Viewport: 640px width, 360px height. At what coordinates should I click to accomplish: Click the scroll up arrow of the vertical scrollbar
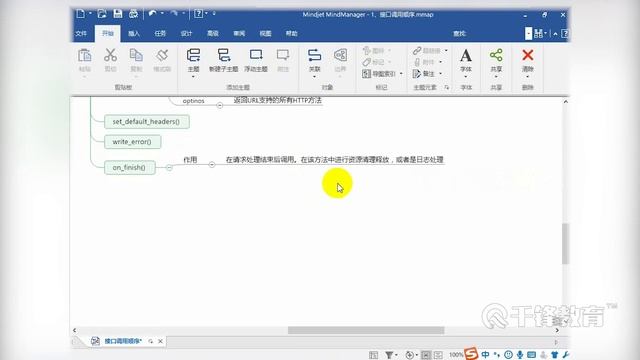coord(565,102)
